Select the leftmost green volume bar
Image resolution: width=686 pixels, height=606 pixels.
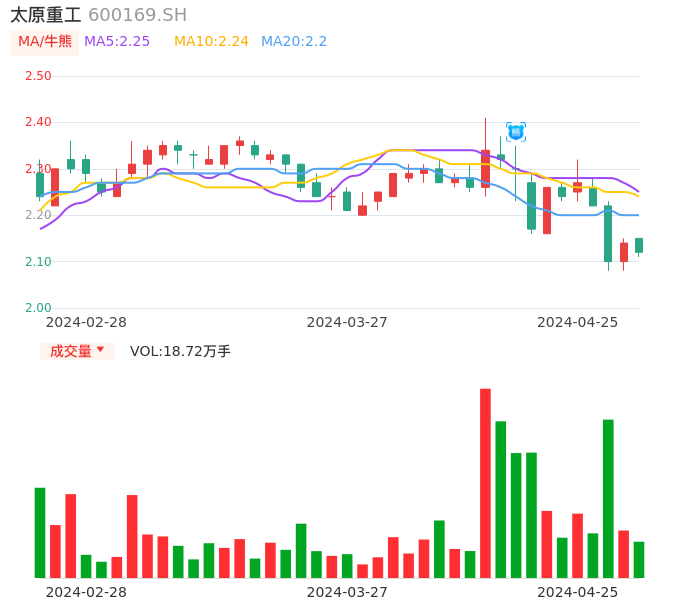pyautogui.click(x=40, y=532)
